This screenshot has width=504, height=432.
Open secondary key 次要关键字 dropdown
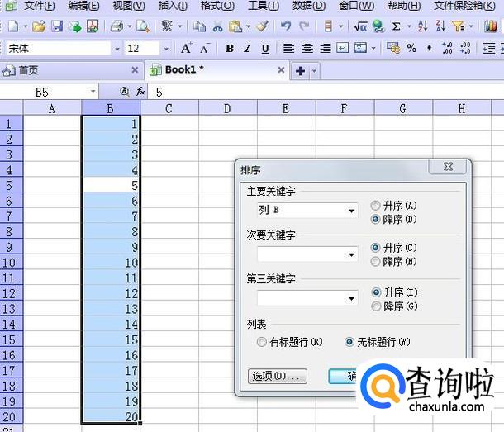tap(351, 255)
